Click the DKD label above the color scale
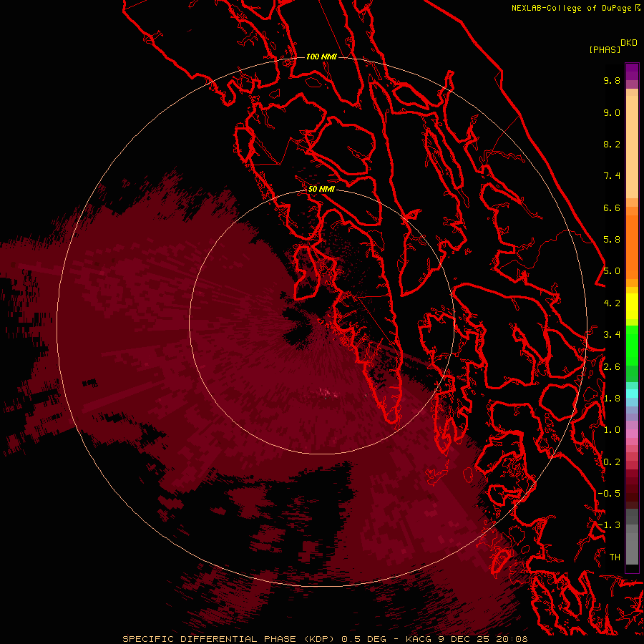Viewport: 644px width, 644px height. pyautogui.click(x=629, y=43)
